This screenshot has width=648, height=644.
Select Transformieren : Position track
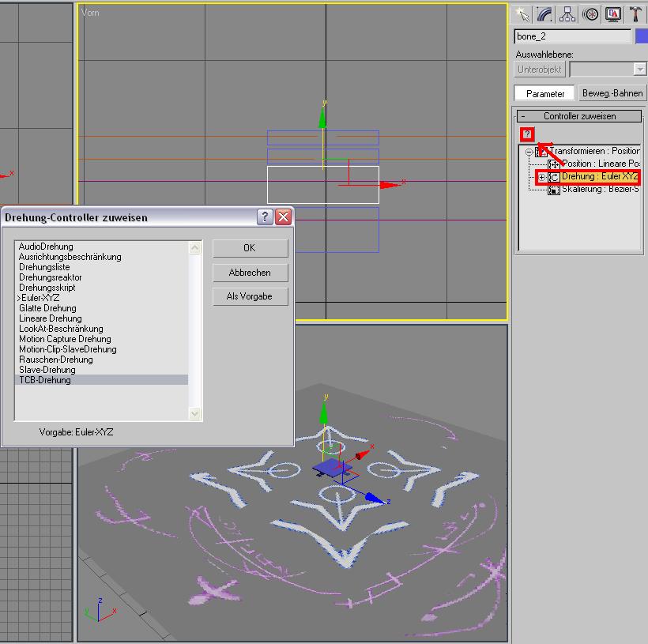pos(594,151)
